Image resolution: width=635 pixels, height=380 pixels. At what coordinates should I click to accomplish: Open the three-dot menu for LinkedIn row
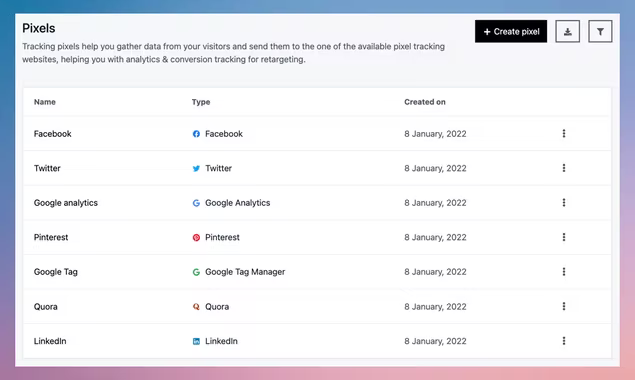[564, 341]
